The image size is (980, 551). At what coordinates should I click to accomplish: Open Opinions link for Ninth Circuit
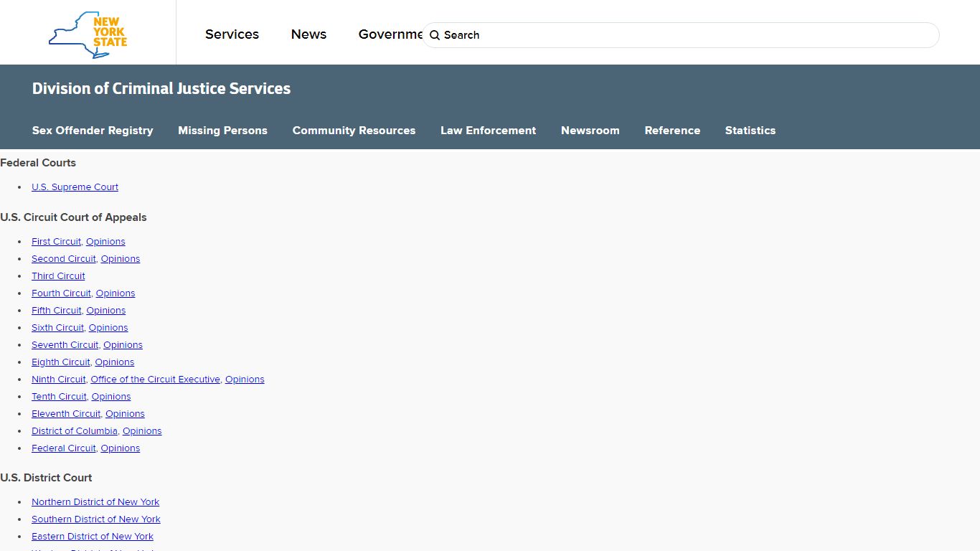click(245, 380)
